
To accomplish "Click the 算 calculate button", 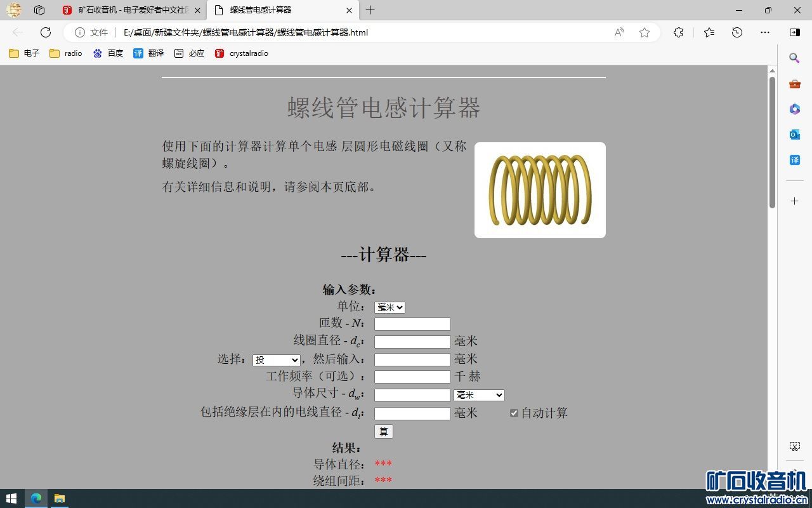I will pos(384,432).
